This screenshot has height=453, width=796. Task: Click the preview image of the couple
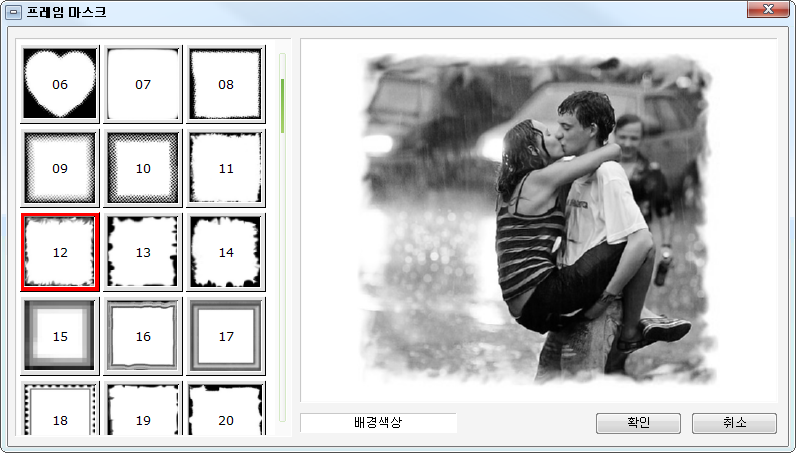pos(538,219)
